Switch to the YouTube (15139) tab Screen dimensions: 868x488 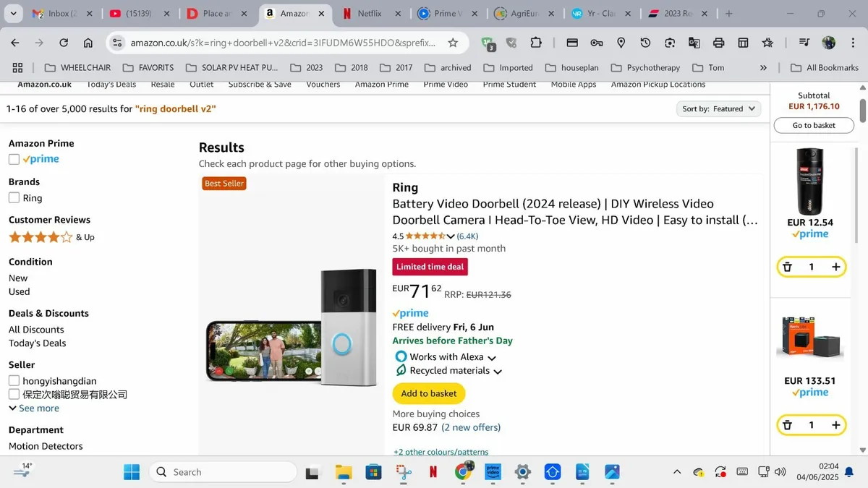click(x=137, y=14)
